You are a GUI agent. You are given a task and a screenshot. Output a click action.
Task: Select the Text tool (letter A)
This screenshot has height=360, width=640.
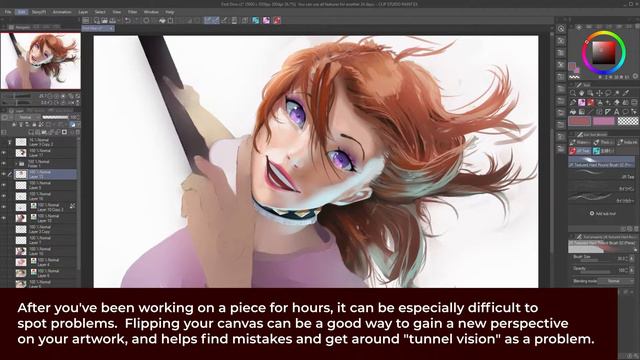(x=617, y=111)
